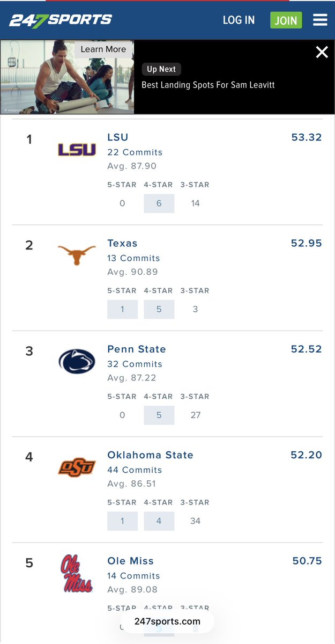The image size is (335, 644).
Task: Select Texas's 5-star count box
Action: (122, 309)
